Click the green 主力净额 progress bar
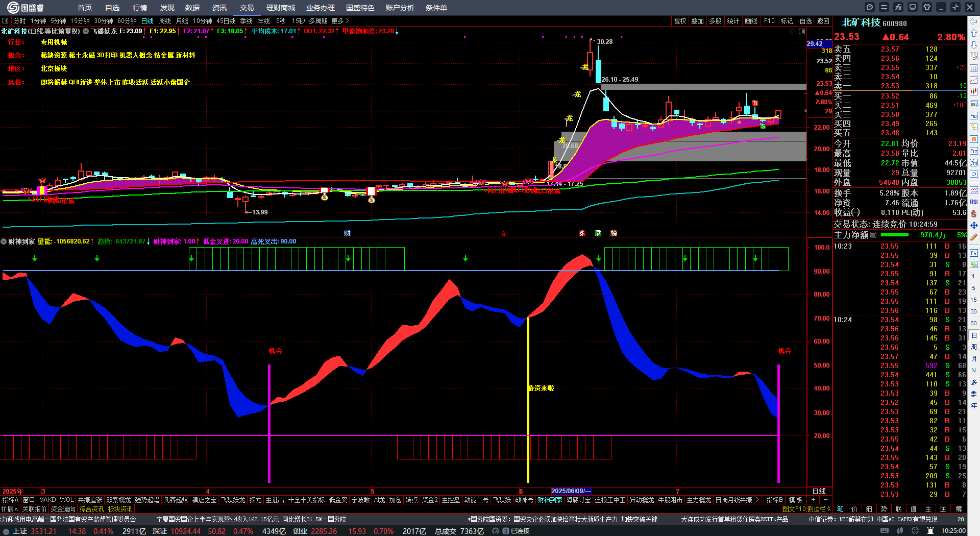 [x=895, y=235]
